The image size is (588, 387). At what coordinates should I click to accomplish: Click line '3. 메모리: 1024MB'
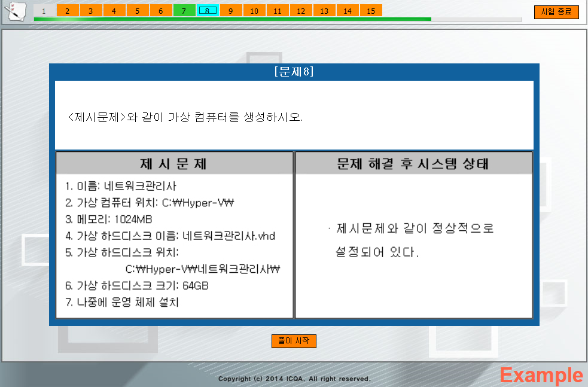108,220
